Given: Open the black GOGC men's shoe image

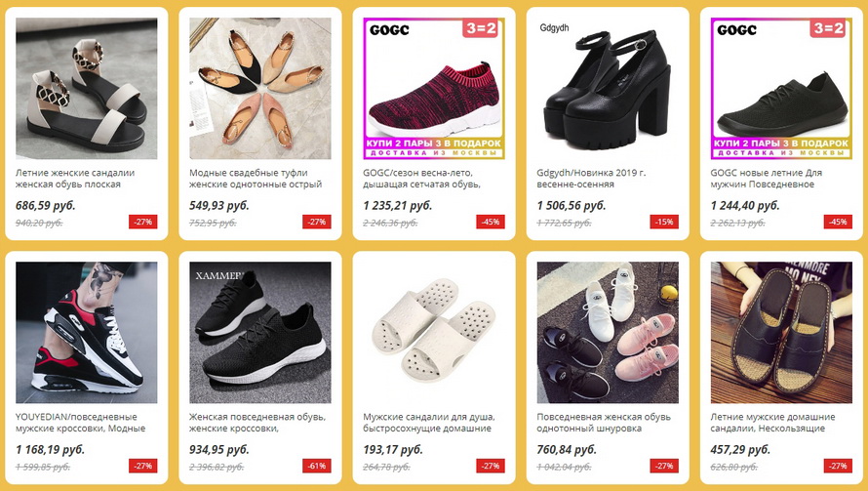Looking at the screenshot, I should 781,89.
